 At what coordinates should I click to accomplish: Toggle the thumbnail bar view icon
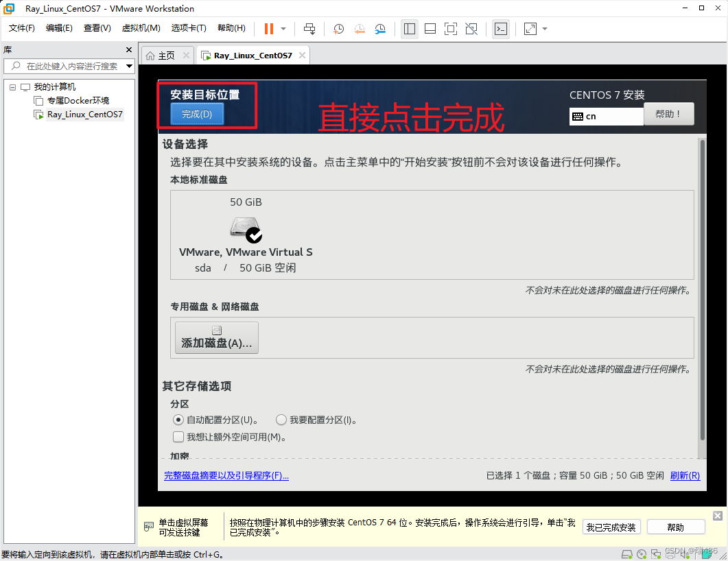point(430,29)
